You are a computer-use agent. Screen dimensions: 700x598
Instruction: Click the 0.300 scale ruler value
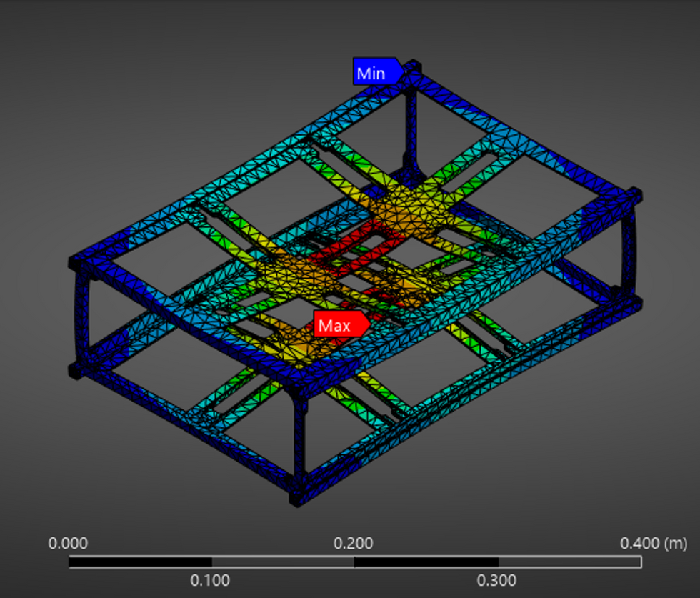pos(496,581)
